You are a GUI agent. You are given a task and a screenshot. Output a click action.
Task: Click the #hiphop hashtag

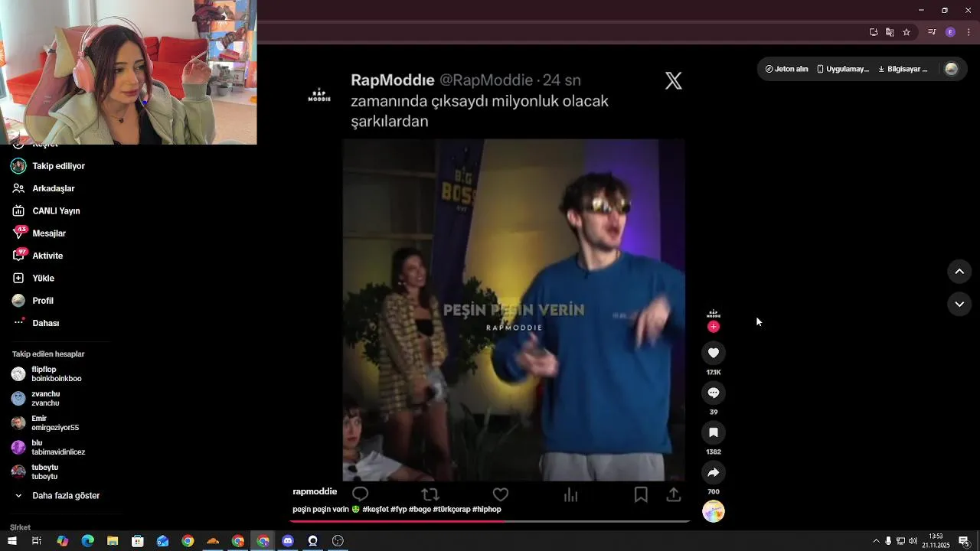(x=487, y=510)
